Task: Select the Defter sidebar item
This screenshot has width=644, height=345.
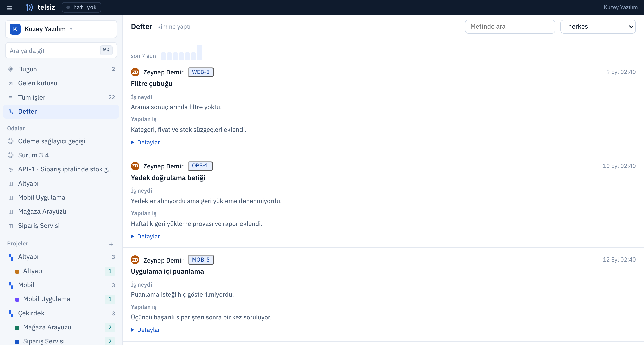Action: tap(61, 111)
